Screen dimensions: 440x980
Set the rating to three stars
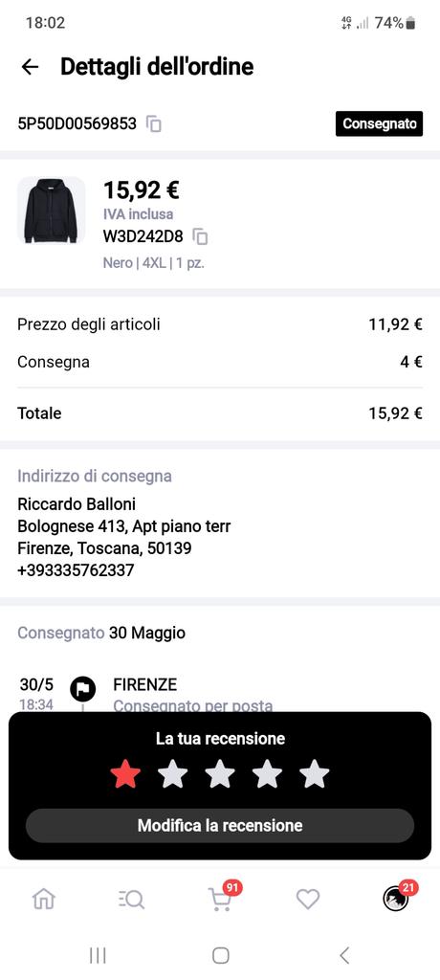[x=220, y=774]
